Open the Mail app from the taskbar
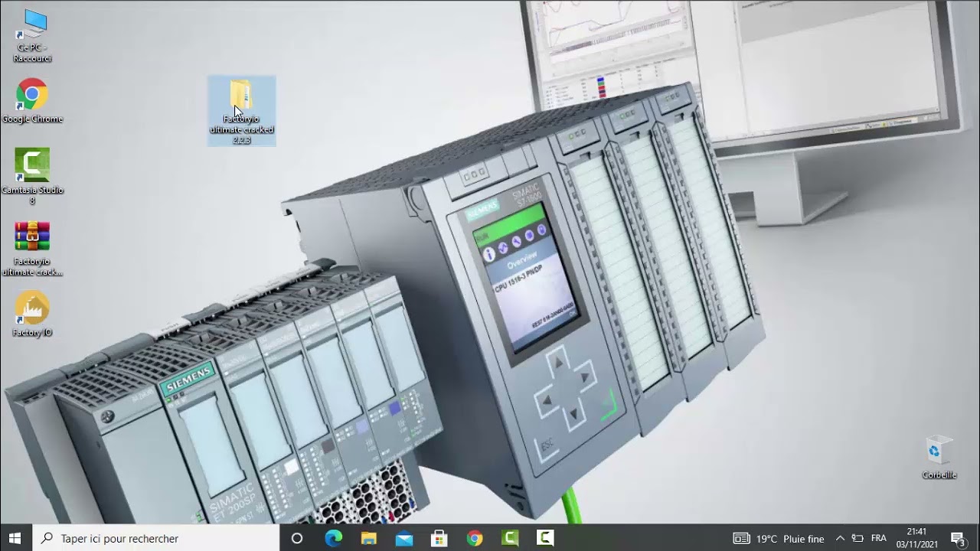 click(x=403, y=539)
